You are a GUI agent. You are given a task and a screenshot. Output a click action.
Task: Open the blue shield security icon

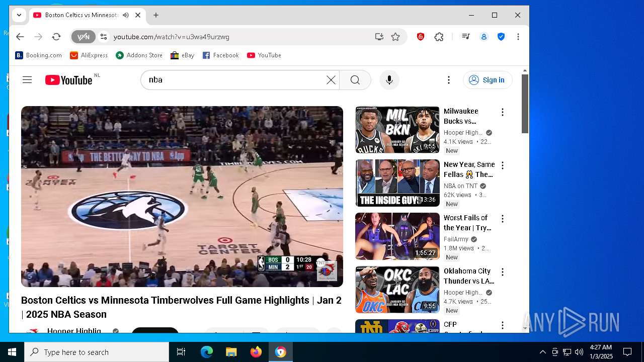click(501, 37)
